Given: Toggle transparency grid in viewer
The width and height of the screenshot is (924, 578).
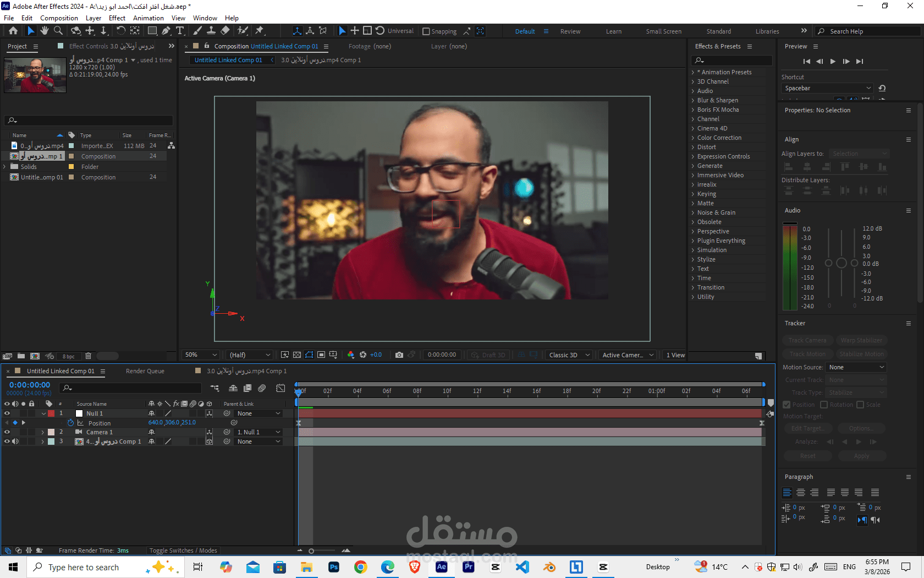Looking at the screenshot, I should (x=297, y=355).
